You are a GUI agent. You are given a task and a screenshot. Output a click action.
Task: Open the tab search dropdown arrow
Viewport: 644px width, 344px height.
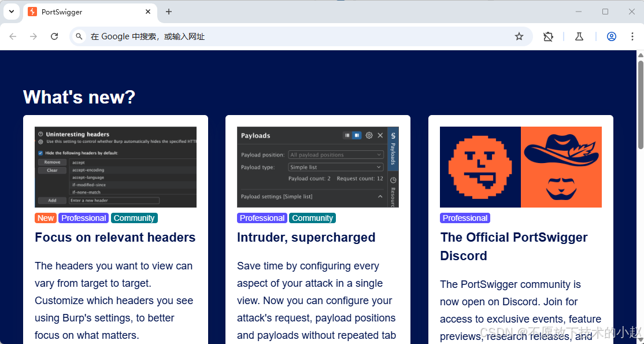pyautogui.click(x=12, y=12)
